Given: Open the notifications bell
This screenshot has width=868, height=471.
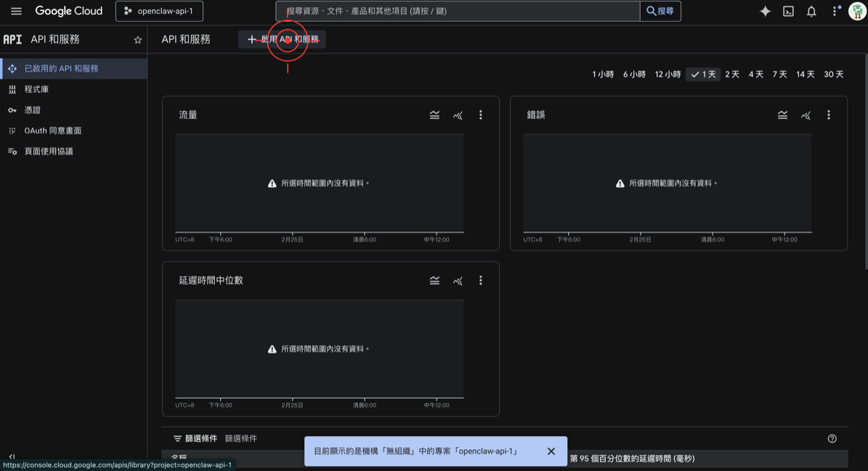Looking at the screenshot, I should click(811, 10).
